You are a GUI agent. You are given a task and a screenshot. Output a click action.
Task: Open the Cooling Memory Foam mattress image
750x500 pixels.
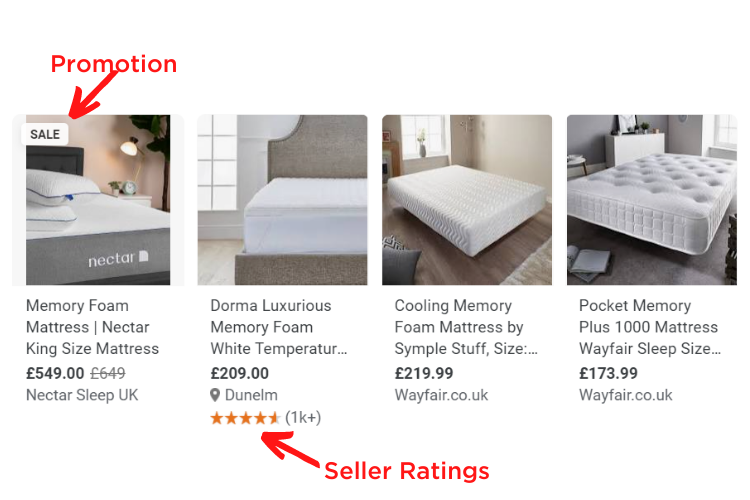click(467, 200)
